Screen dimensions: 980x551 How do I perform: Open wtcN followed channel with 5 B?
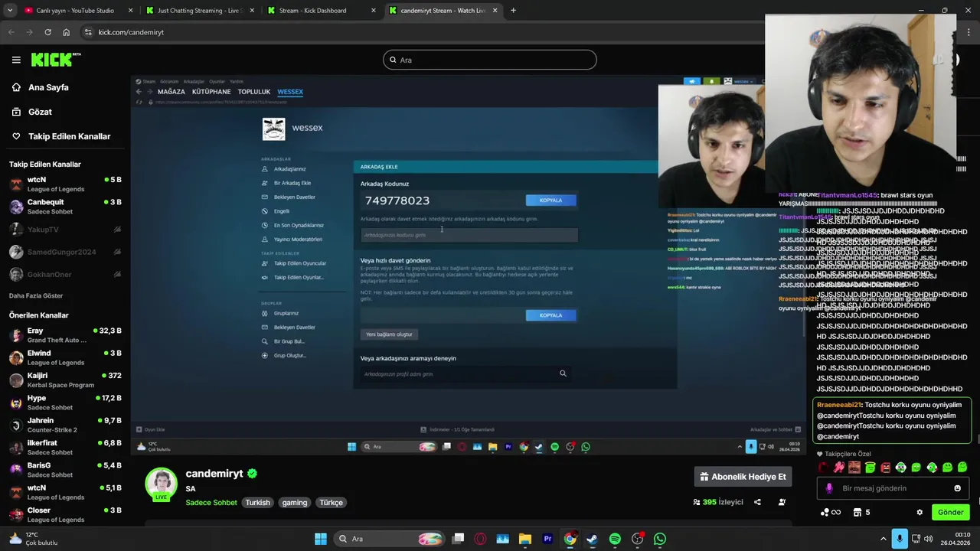click(x=65, y=184)
